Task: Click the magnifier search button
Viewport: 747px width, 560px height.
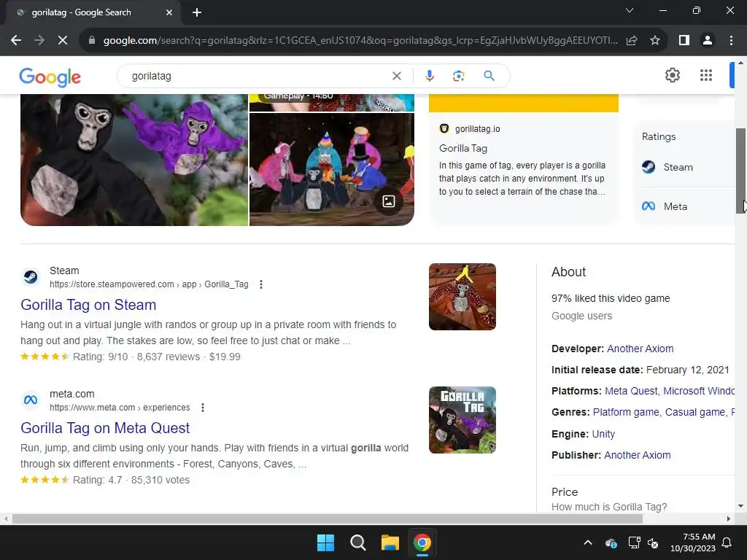Action: pyautogui.click(x=489, y=76)
